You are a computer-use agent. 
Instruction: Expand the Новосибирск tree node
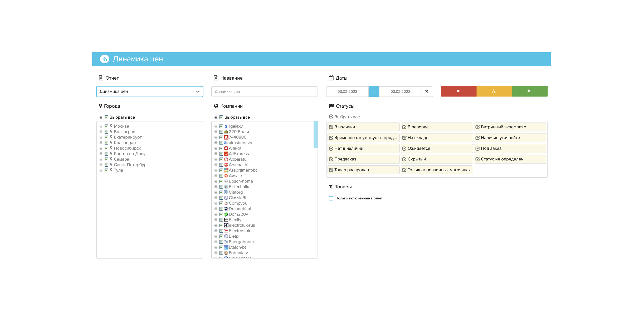tap(101, 148)
